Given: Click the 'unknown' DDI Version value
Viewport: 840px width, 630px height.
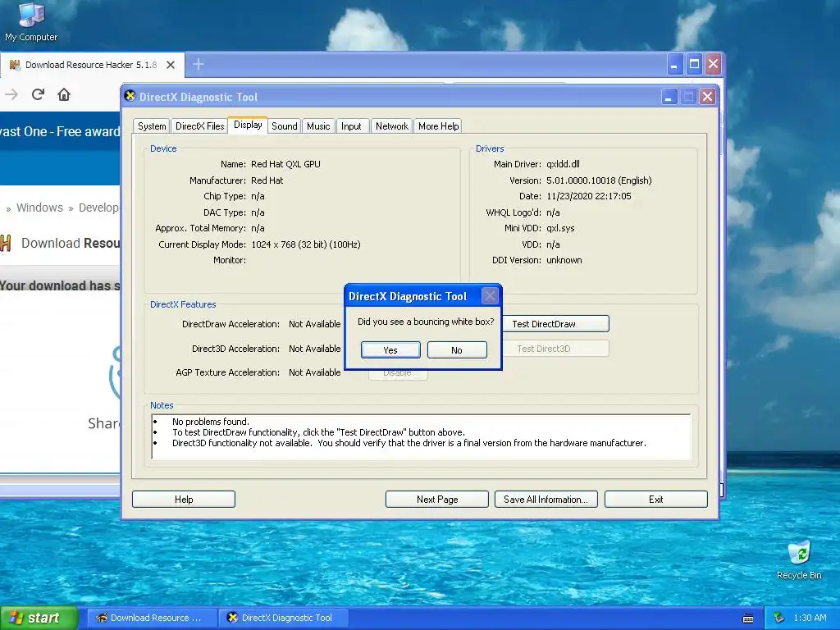Looking at the screenshot, I should click(564, 260).
